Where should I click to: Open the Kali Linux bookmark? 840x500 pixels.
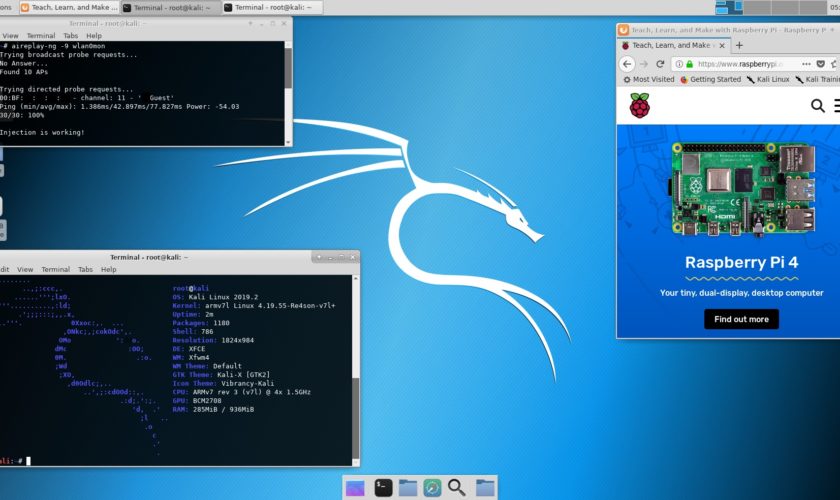click(x=768, y=79)
